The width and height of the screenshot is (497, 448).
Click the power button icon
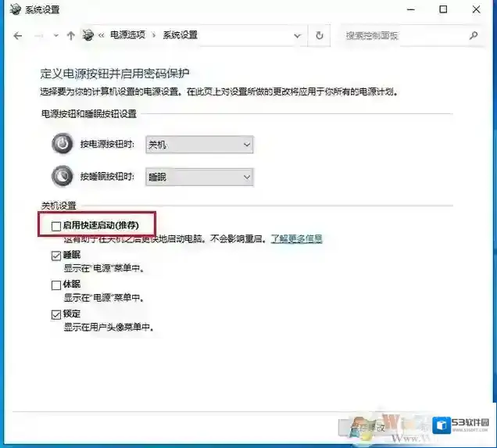pos(62,144)
